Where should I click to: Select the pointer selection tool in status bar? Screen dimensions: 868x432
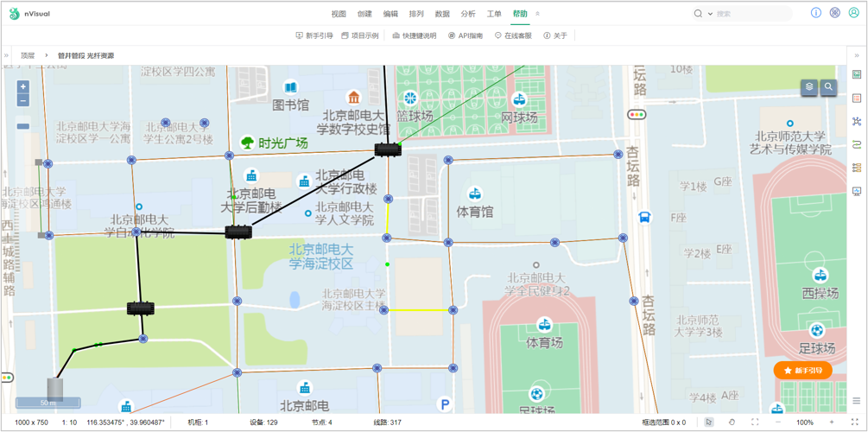tap(708, 422)
